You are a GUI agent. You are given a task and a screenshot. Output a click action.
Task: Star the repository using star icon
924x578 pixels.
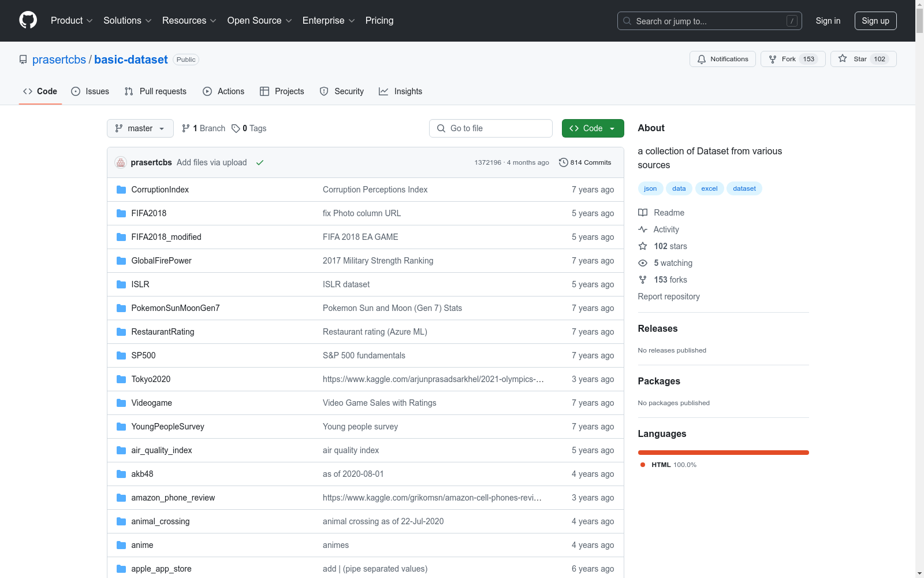pyautogui.click(x=843, y=59)
